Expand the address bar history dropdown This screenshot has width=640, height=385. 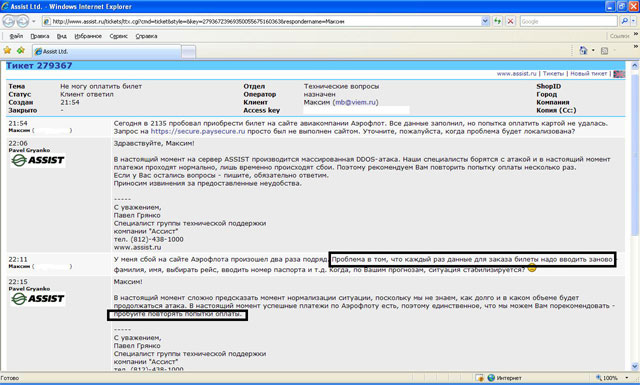tap(485, 21)
